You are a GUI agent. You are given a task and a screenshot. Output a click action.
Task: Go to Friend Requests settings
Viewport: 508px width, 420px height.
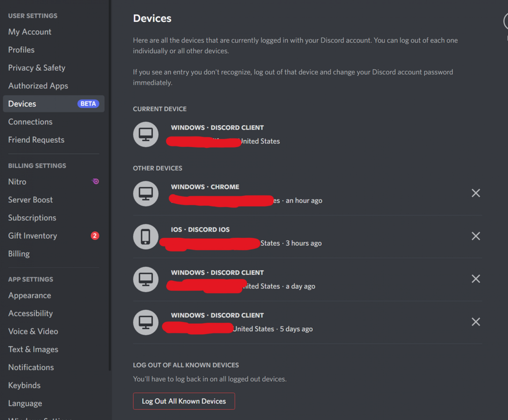click(36, 140)
